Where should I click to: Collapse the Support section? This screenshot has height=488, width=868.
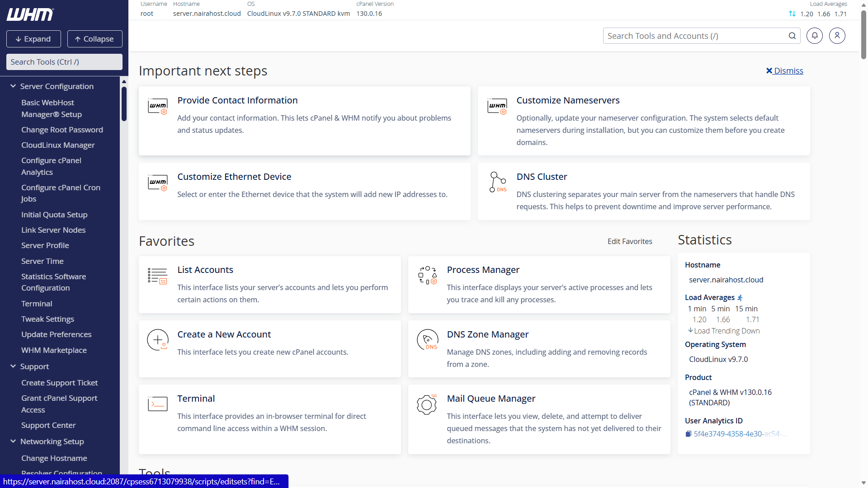pos(13,366)
